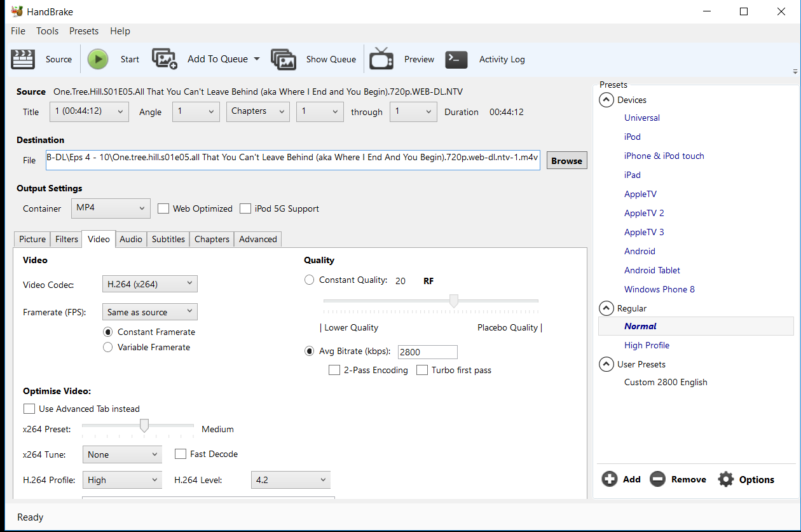Image resolution: width=801 pixels, height=532 pixels.
Task: Open the starting chapter dropdown
Action: (x=320, y=111)
